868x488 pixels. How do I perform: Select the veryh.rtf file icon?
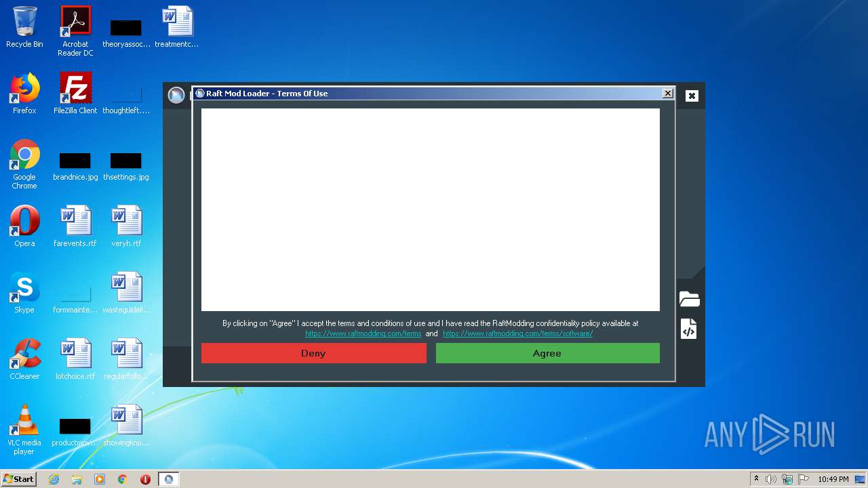(x=126, y=226)
